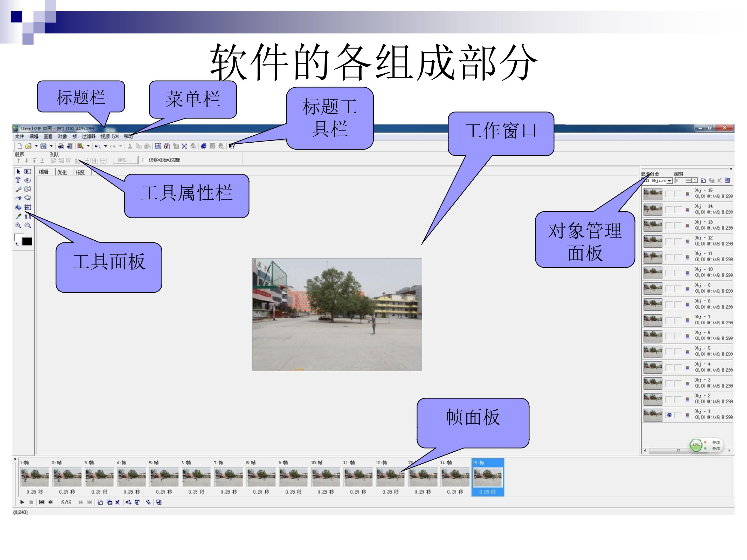Click the Play animation button
Viewport: 747px width, 560px height.
(22, 502)
